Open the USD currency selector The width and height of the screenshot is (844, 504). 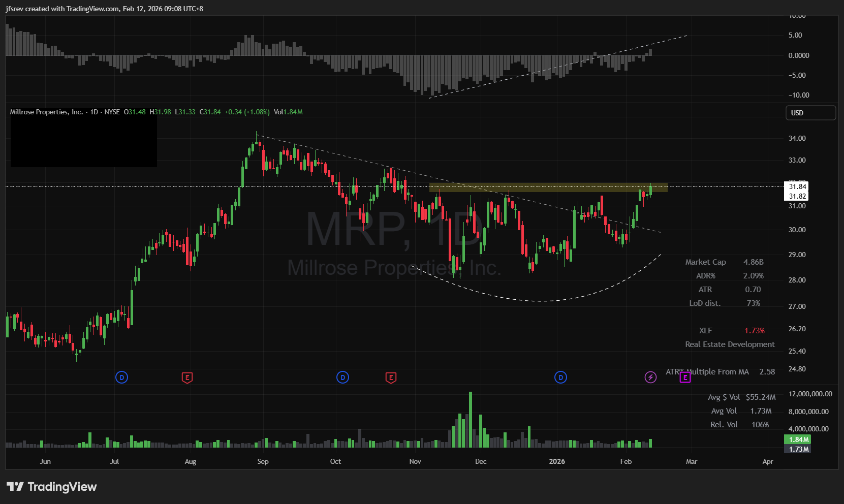pos(810,113)
